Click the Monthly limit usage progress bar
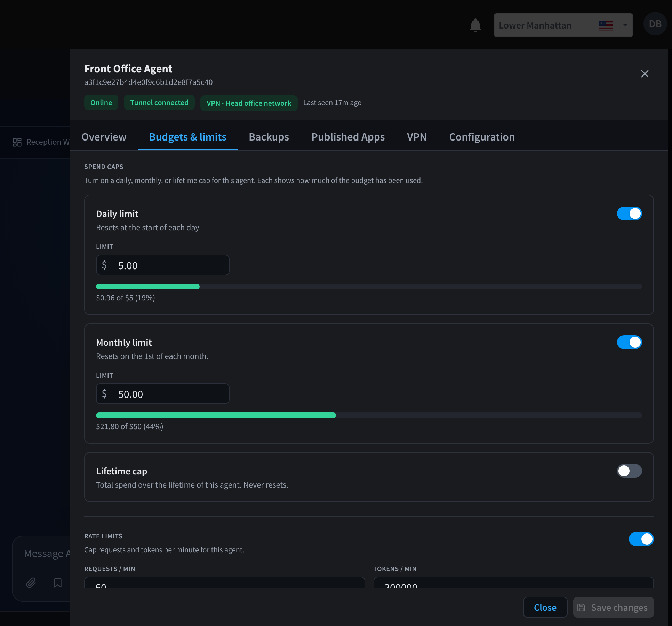Viewport: 672px width, 626px height. coord(369,415)
